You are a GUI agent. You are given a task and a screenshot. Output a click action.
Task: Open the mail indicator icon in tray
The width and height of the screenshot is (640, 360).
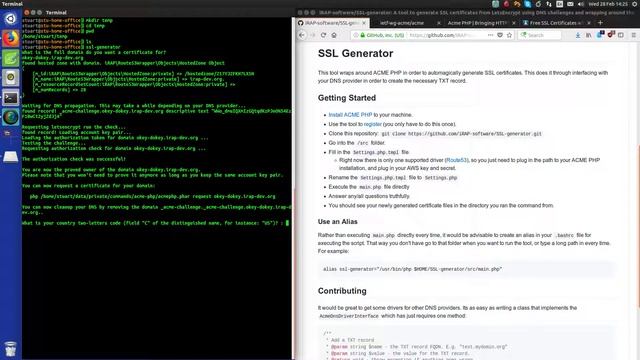(x=570, y=4)
